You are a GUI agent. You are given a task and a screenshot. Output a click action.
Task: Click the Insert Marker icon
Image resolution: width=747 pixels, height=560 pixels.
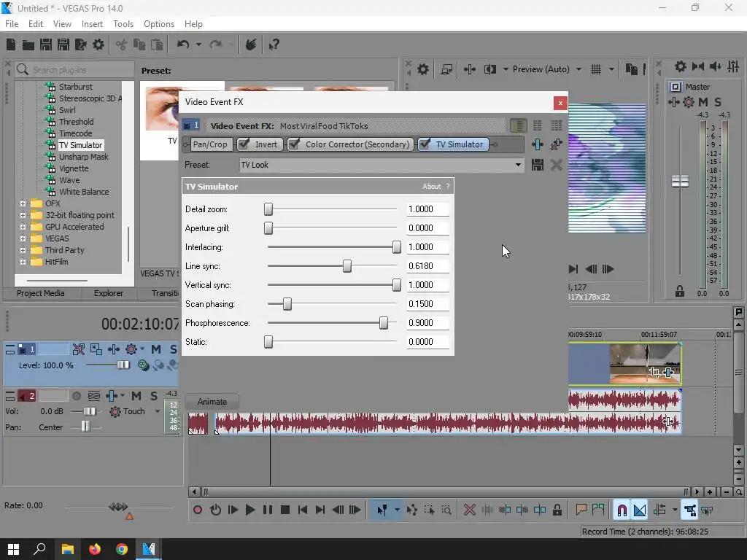(581, 510)
